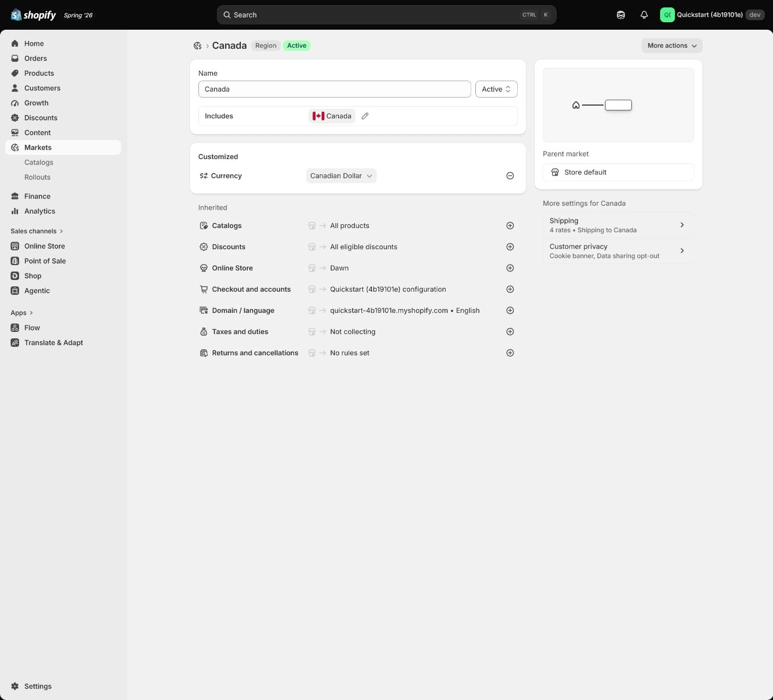Screen dimensions: 773x700
Task: Click the market hierarchy diagram thumbnail
Action: tap(618, 105)
